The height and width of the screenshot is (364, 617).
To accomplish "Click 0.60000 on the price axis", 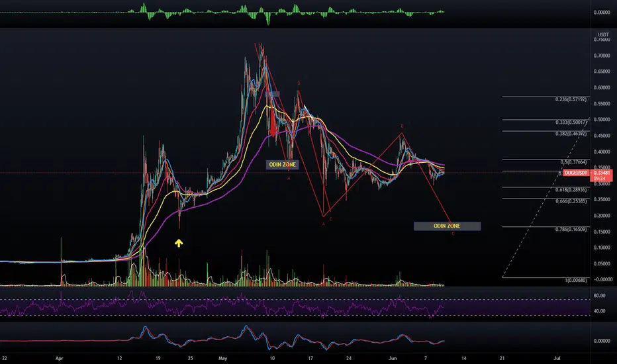I will (x=602, y=88).
